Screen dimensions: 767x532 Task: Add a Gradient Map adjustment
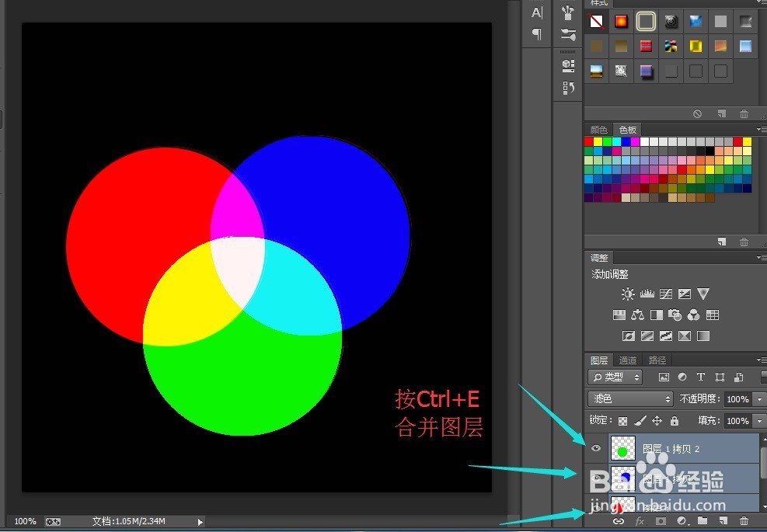click(703, 336)
